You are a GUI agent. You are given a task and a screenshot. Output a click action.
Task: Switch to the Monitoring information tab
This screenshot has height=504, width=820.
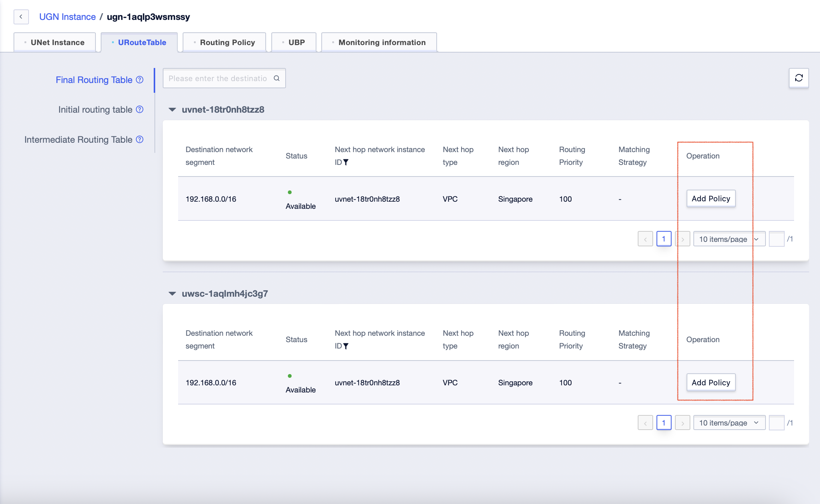[379, 42]
